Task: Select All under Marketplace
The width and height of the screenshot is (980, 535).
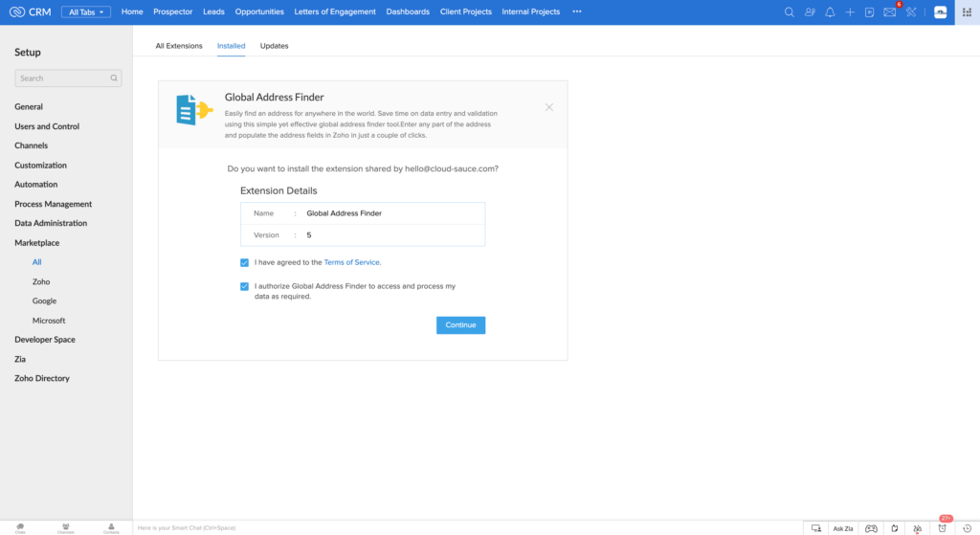Action: pos(37,262)
